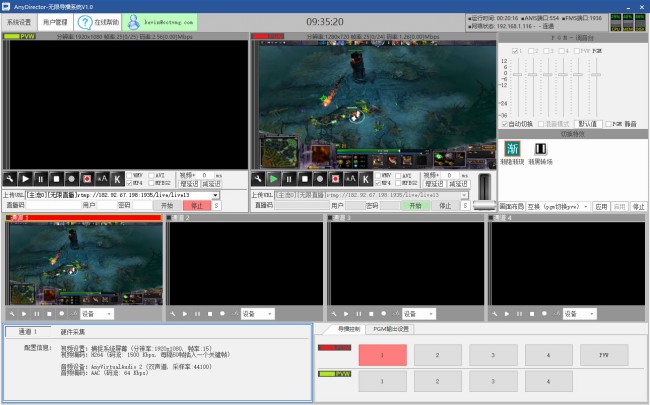This screenshot has height=405, width=650.
Task: Open the PVW settings wrench icon
Action: coord(10,179)
